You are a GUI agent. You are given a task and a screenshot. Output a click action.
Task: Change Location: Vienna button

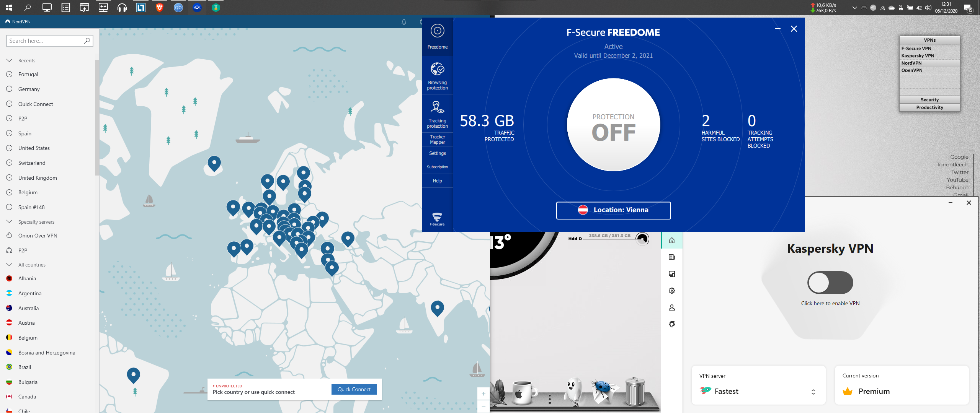point(613,210)
